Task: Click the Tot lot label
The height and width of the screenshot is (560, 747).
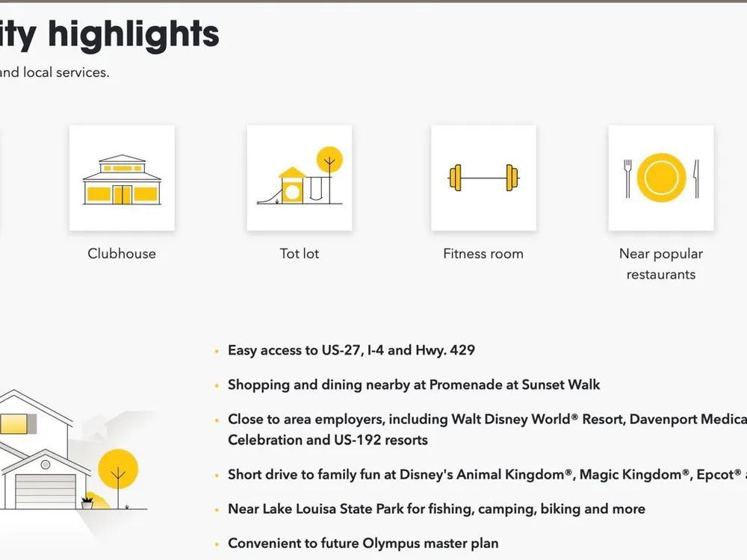Action: click(x=300, y=253)
